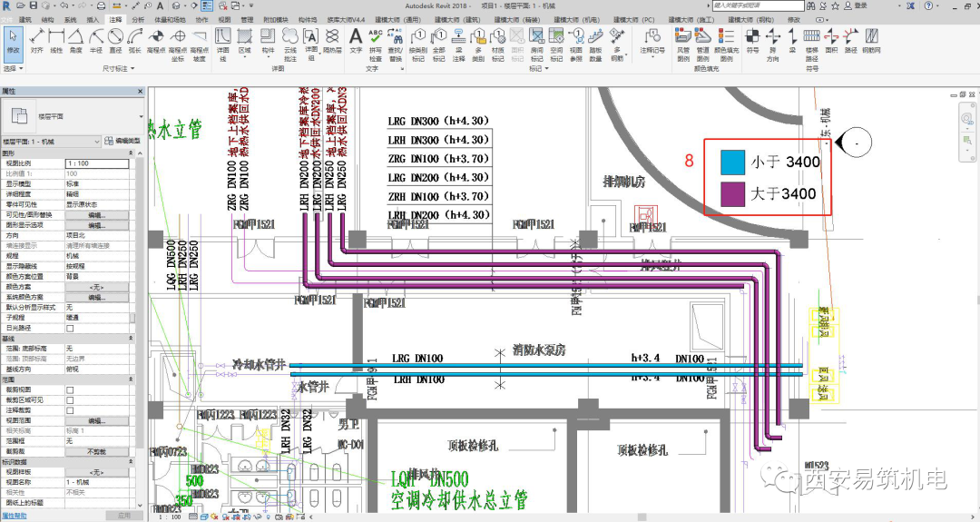This screenshot has height=522, width=980.
Task: Activate the Insulation (隔热层) tool
Action: point(333,41)
